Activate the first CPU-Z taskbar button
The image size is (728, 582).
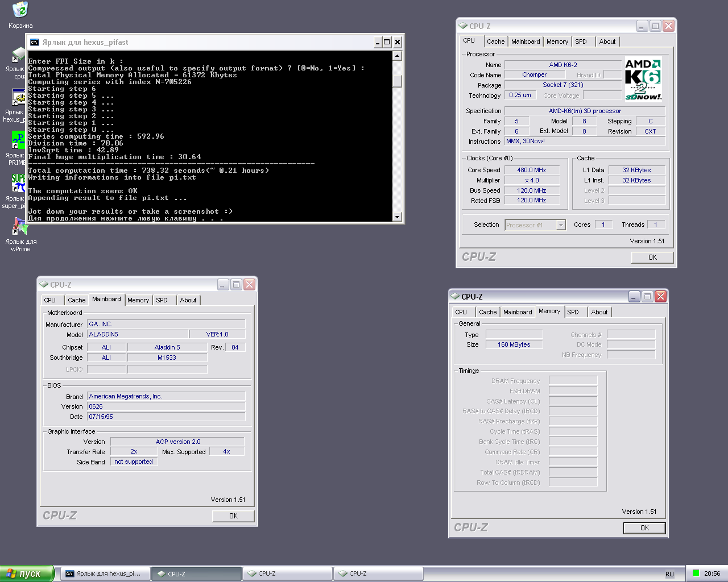pyautogui.click(x=197, y=573)
